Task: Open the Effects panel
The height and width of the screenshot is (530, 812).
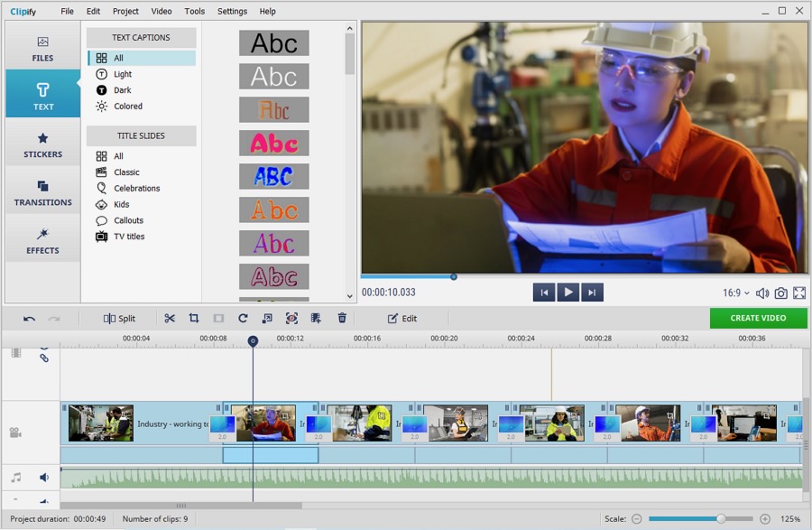Action: click(x=42, y=241)
